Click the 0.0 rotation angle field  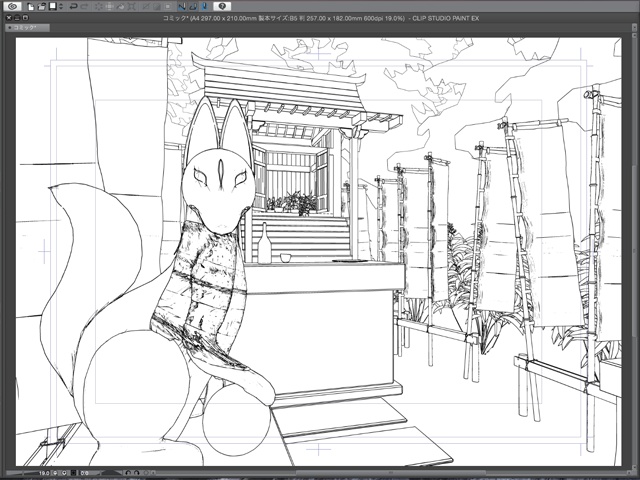pos(84,473)
